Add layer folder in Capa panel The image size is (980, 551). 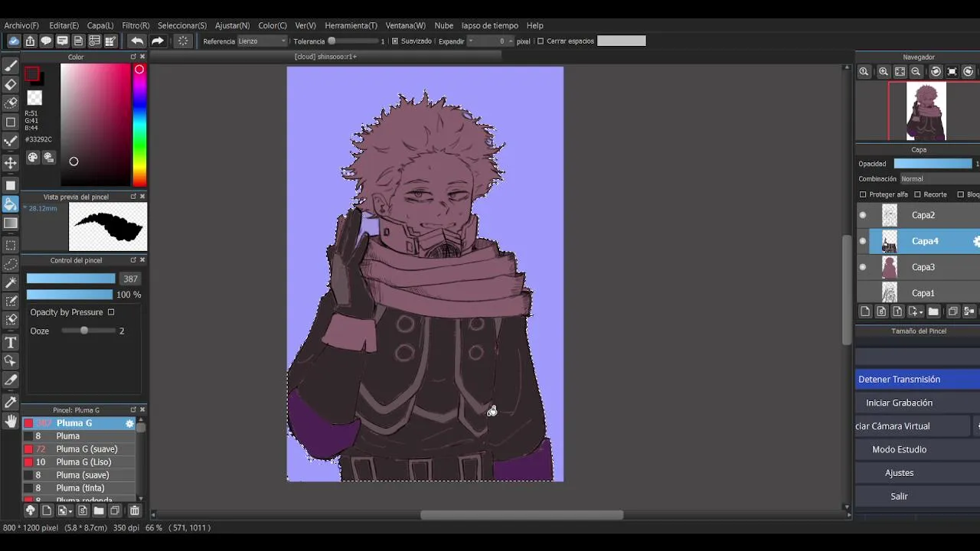pyautogui.click(x=933, y=311)
